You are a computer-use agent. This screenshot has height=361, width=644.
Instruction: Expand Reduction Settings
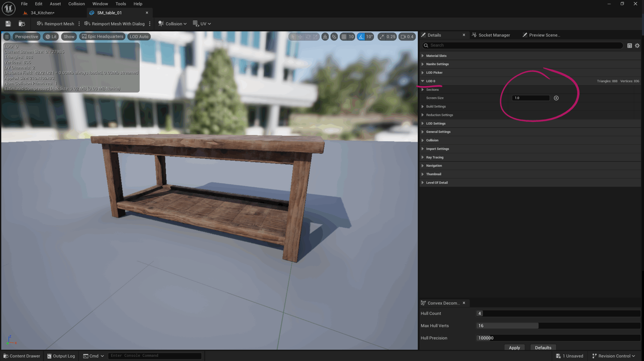(x=423, y=115)
